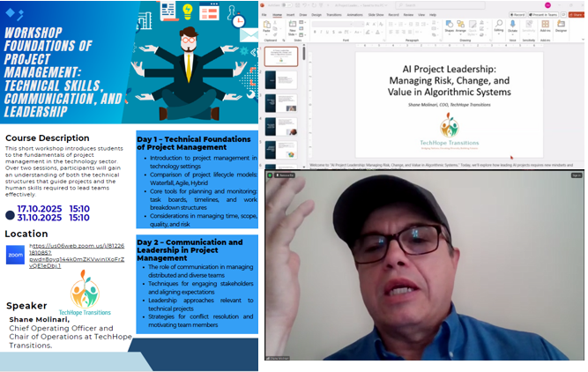Screen dimensions: 588x372
Task: Click the Bold formatting icon
Action: 315,33
